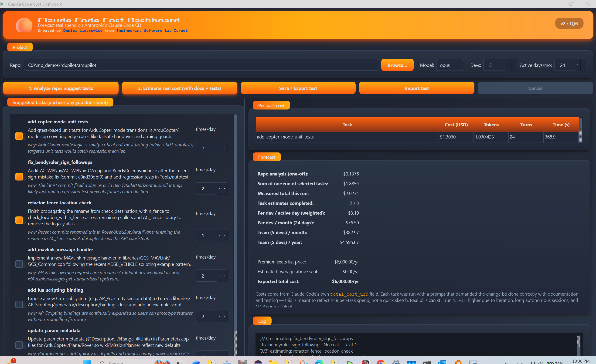Uncheck the fix_bendyruler_sign_followups task
Viewport: 596px width, 364px height.
click(19, 177)
